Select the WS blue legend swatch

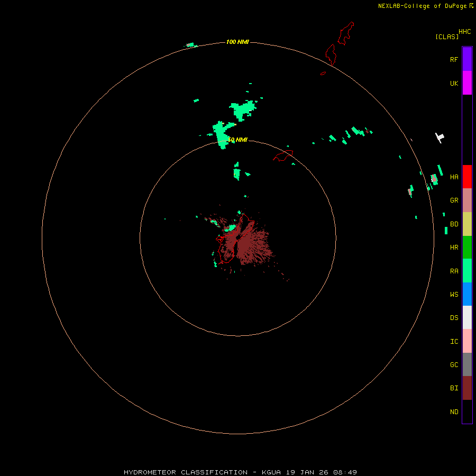click(467, 294)
